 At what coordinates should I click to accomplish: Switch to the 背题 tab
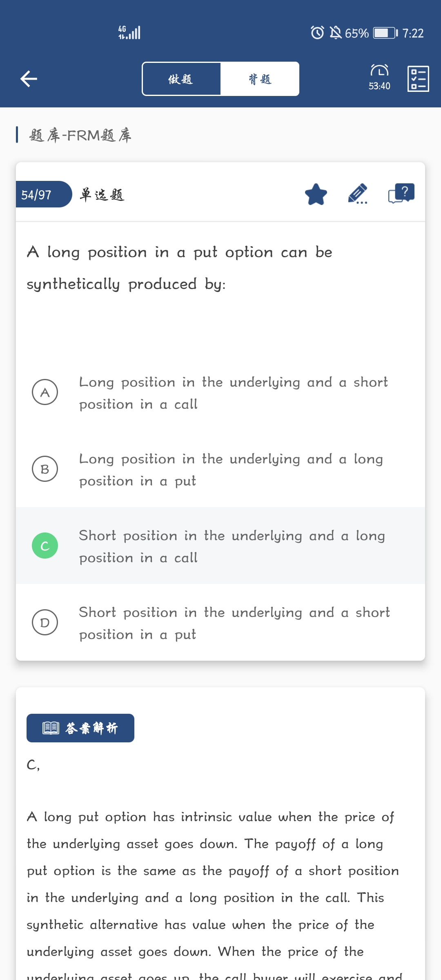click(x=260, y=79)
